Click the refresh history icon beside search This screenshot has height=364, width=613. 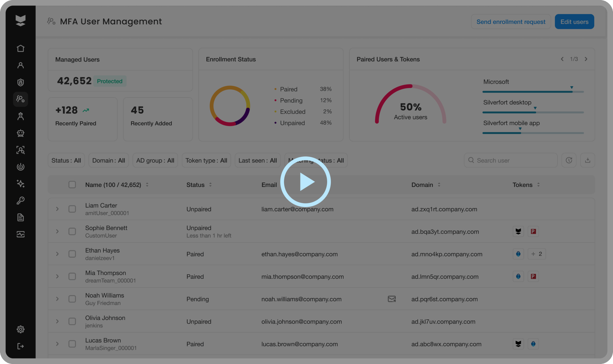(x=569, y=160)
